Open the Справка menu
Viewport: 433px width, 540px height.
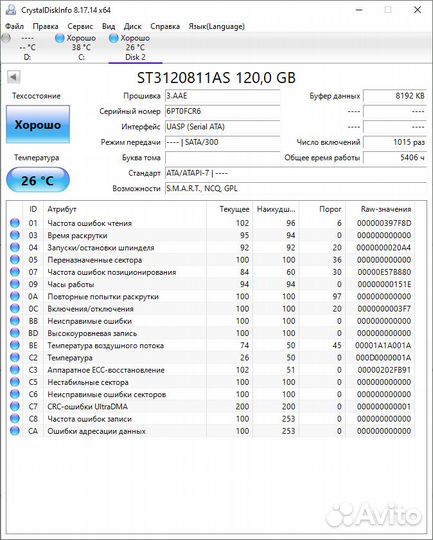click(165, 26)
